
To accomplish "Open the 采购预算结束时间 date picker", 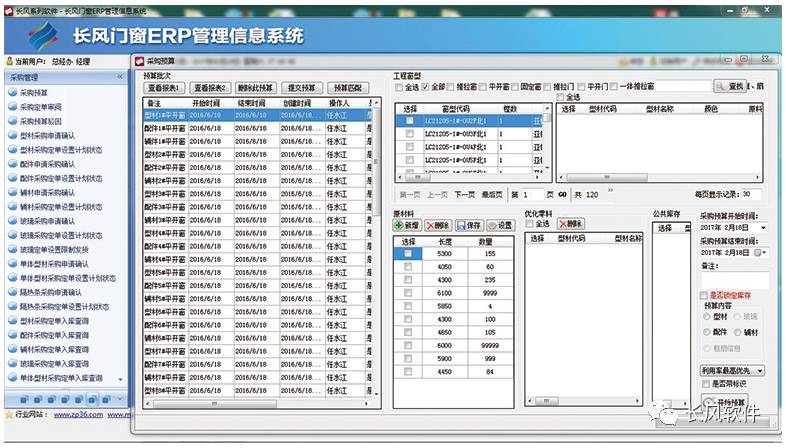I will click(761, 252).
